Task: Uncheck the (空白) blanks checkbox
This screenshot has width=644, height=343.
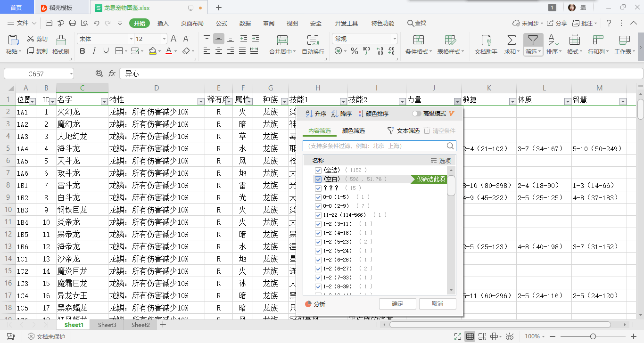Action: 318,179
